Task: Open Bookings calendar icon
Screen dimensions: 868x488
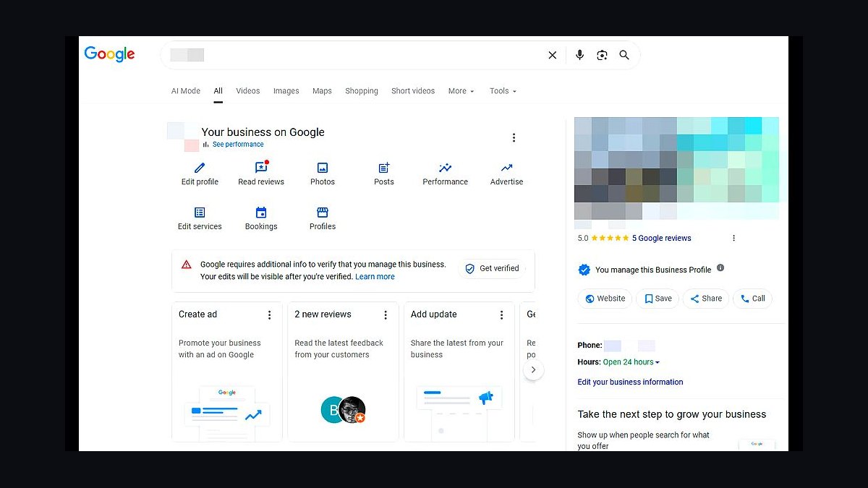Action: point(261,213)
